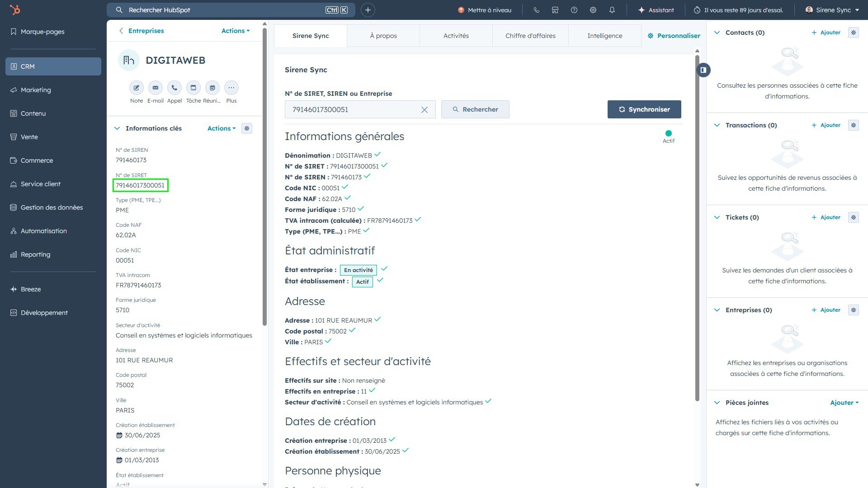Collapse the Informations clés section

click(x=118, y=128)
